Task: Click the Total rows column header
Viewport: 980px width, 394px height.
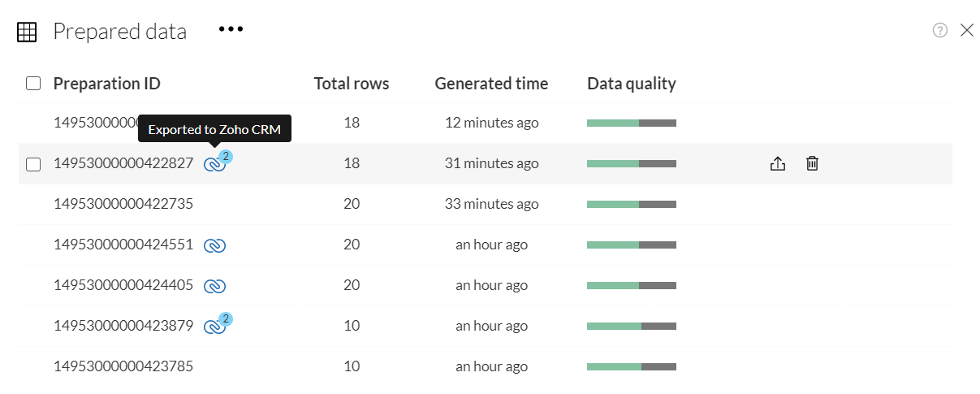Action: [352, 84]
